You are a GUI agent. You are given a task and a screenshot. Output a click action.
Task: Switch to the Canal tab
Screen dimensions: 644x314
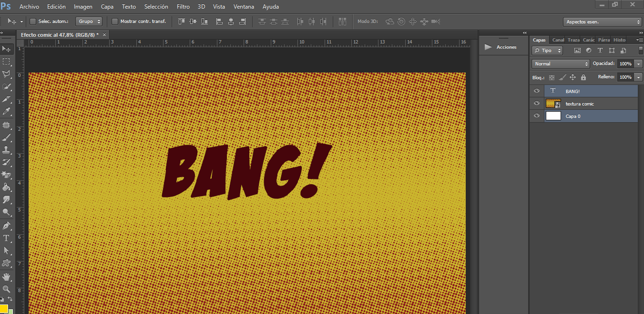tap(558, 40)
